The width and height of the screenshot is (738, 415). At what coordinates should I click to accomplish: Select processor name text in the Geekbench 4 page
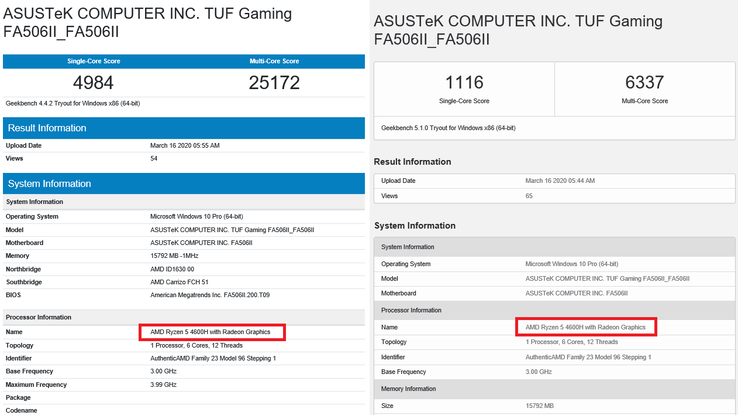[x=210, y=332]
